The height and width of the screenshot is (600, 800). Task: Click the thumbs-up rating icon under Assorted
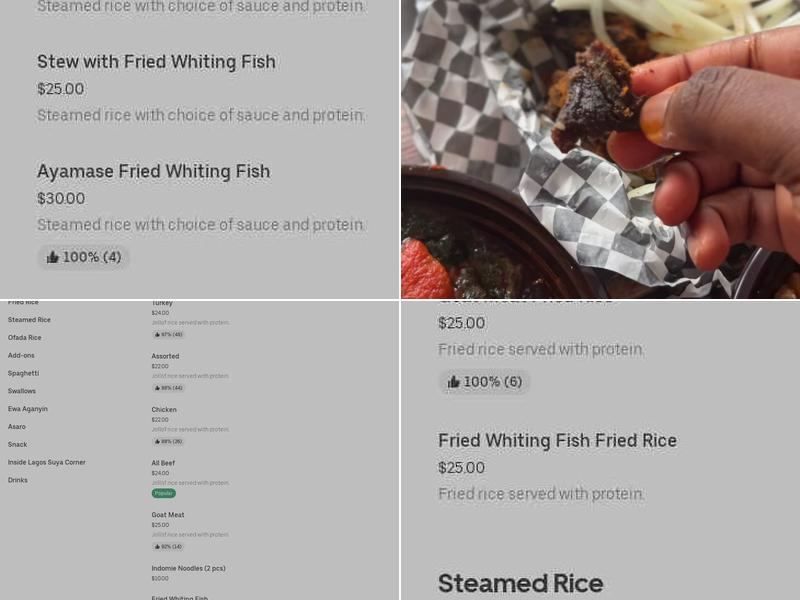point(157,388)
